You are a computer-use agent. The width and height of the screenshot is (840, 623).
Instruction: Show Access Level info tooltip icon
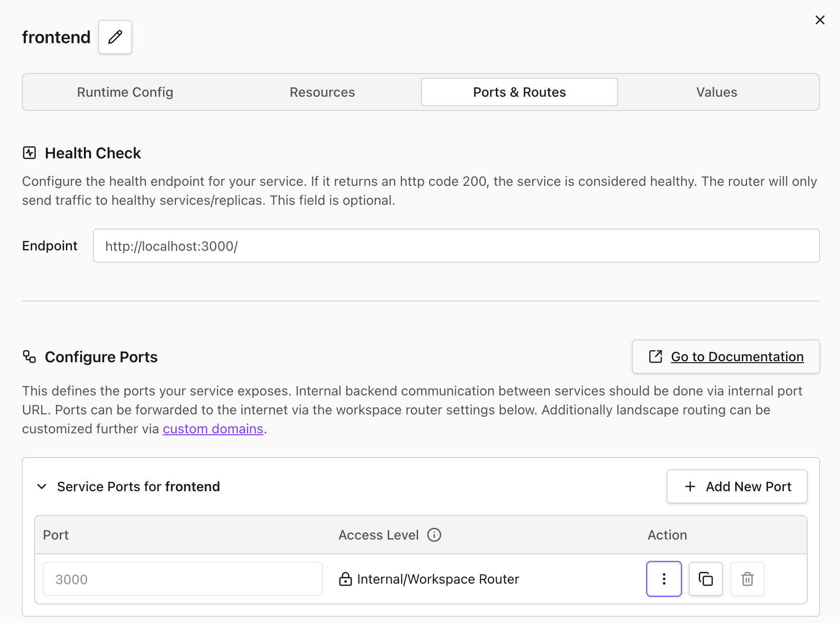pyautogui.click(x=434, y=535)
